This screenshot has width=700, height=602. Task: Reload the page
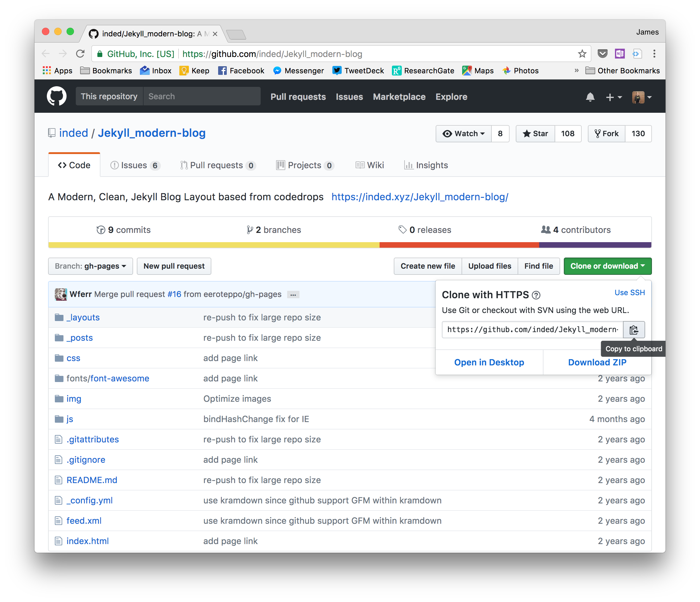(80, 54)
